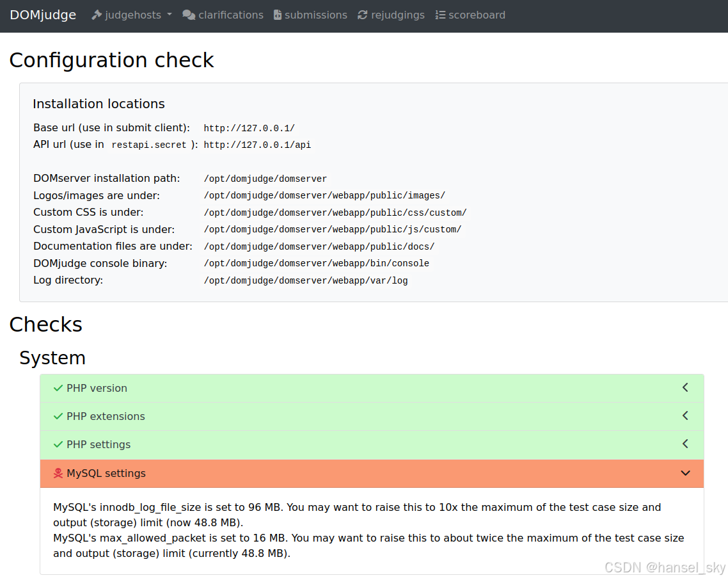Click the webapp/var/log path value
Screen dimensions: 728x580
306,280
